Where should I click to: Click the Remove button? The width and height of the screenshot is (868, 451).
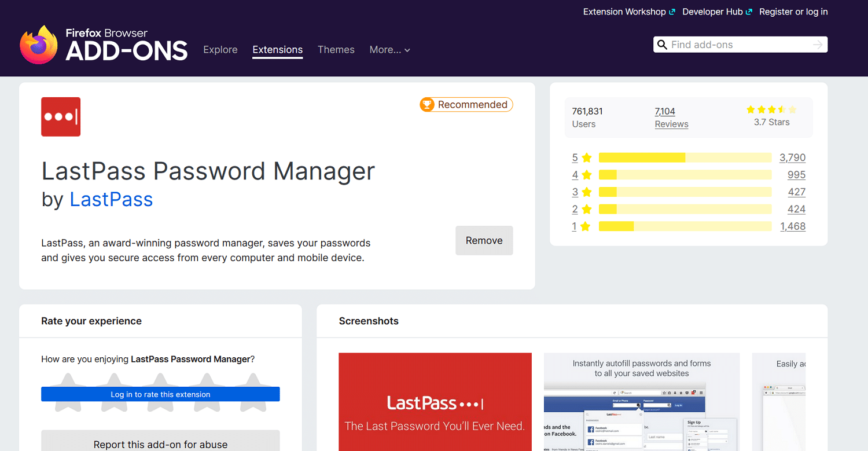(484, 240)
